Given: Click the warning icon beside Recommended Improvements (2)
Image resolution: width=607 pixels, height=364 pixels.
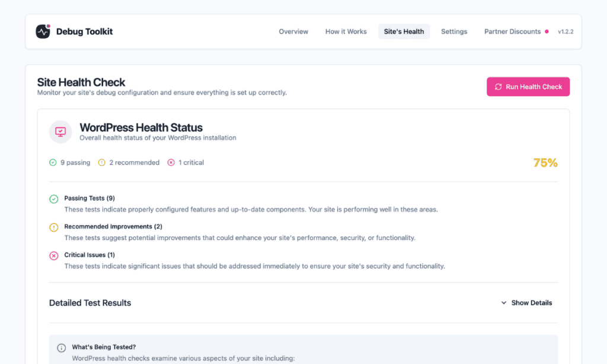Looking at the screenshot, I should 54,227.
